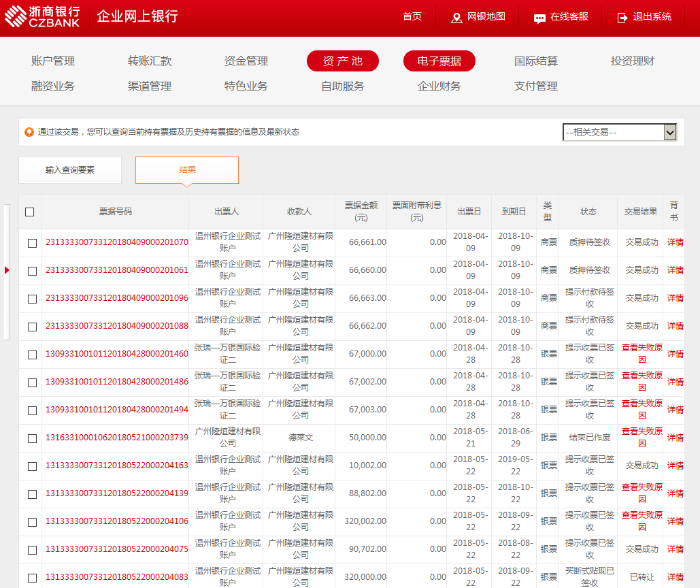
Task: Open the 企业财务 menu
Action: click(x=439, y=86)
